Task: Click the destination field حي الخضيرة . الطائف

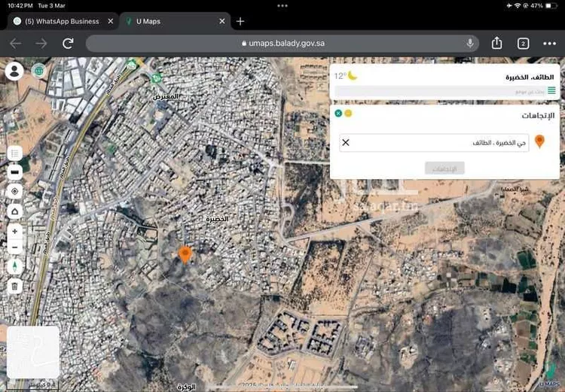Action: click(434, 143)
